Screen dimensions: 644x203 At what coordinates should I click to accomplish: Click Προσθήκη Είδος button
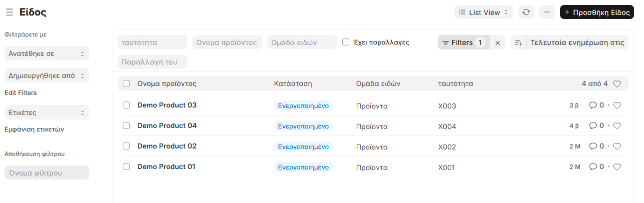(x=597, y=12)
